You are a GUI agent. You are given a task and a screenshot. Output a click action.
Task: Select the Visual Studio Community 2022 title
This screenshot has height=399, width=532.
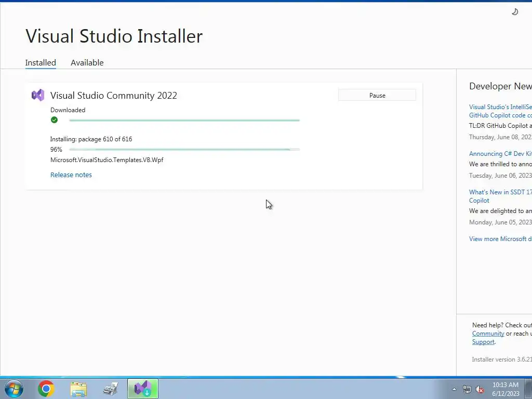point(114,96)
